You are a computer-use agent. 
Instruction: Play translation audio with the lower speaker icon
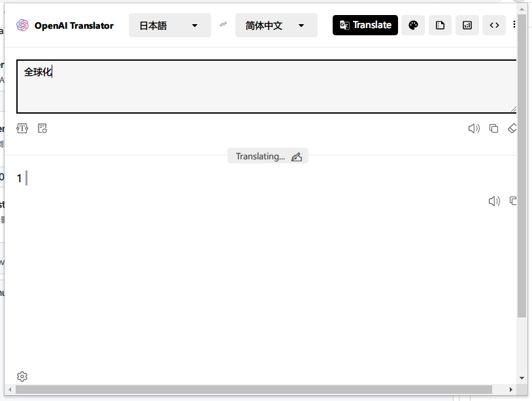point(494,200)
